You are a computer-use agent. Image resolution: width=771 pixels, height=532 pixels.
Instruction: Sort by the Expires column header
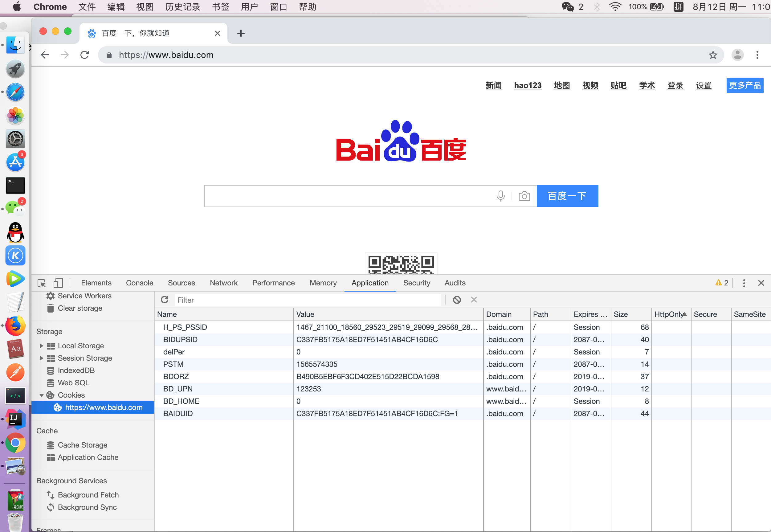point(590,314)
